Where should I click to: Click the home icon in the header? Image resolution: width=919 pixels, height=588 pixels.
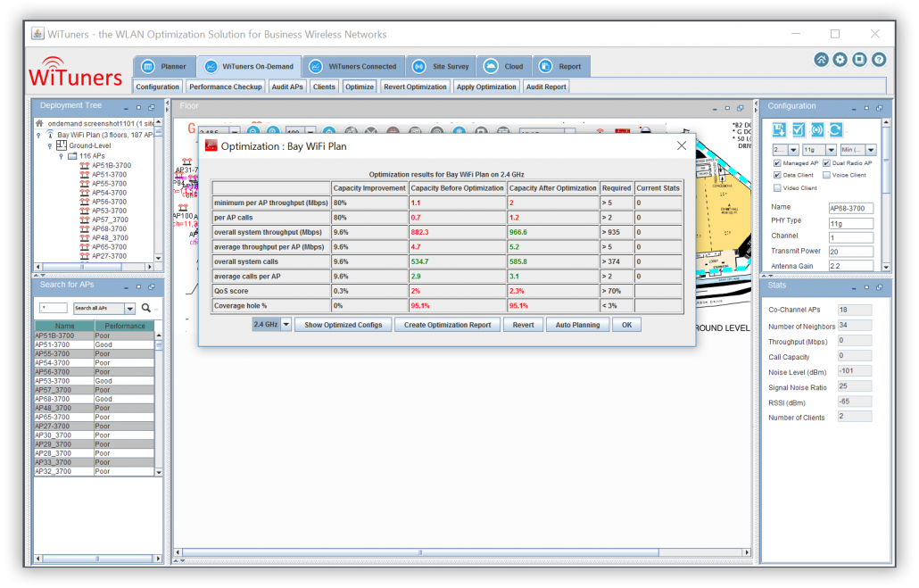click(821, 59)
